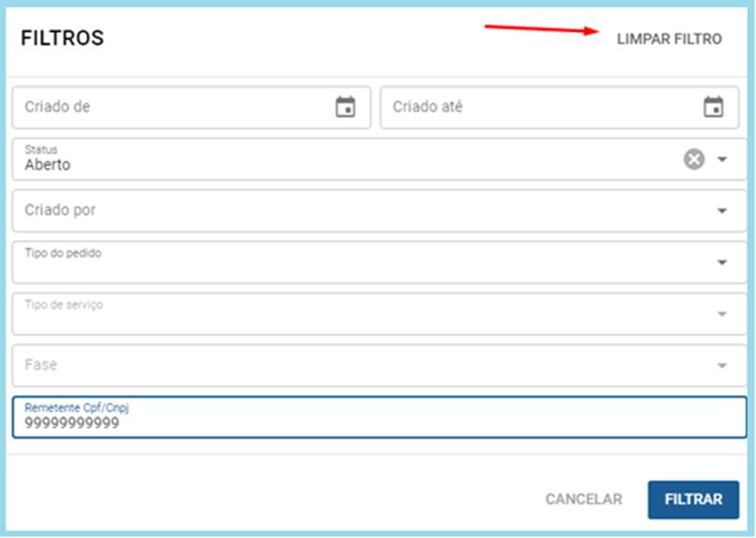Open the calendar picker for Criado até
This screenshot has width=756, height=538.
coord(713,107)
